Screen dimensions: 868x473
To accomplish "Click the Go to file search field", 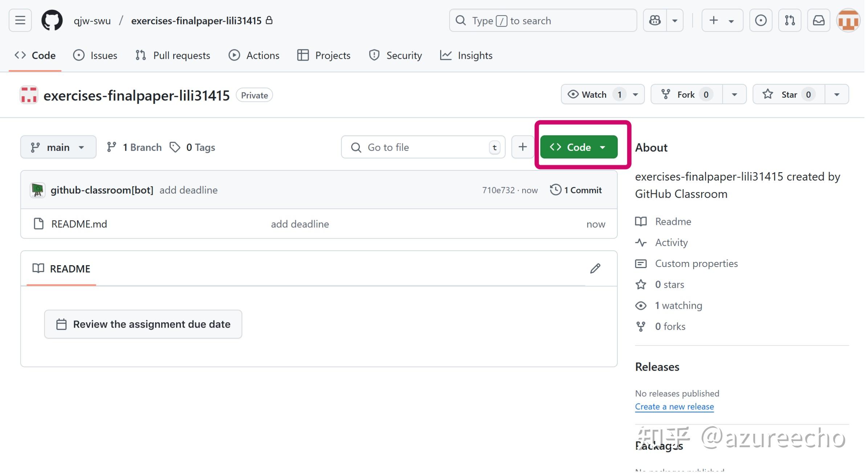I will [x=423, y=147].
